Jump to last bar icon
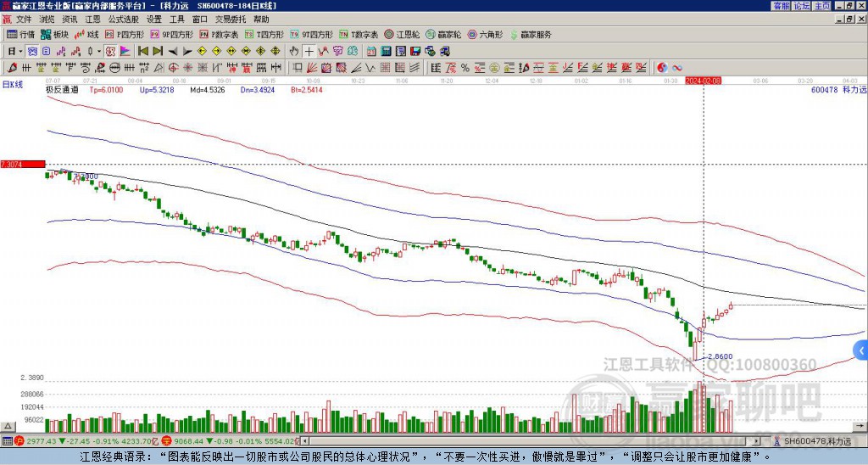The image size is (868, 465). point(158,52)
